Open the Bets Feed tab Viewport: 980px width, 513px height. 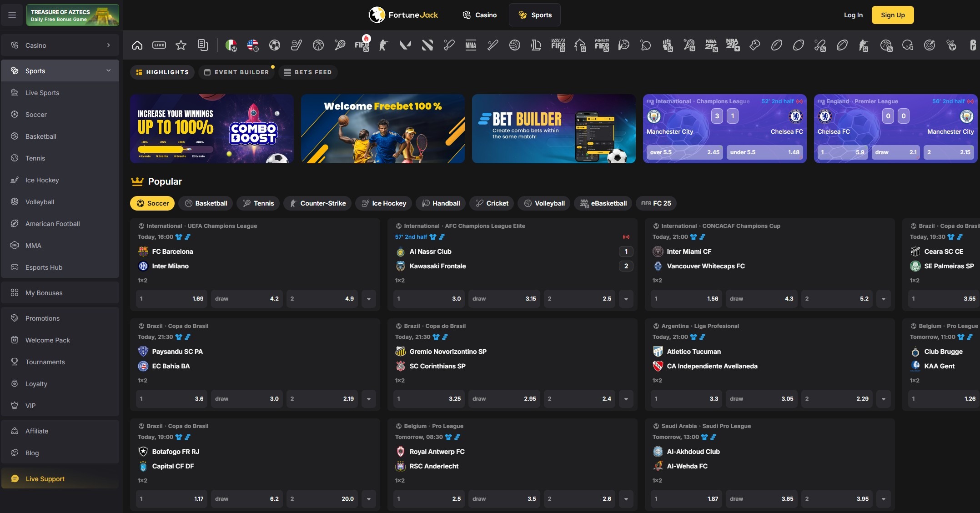(x=308, y=72)
